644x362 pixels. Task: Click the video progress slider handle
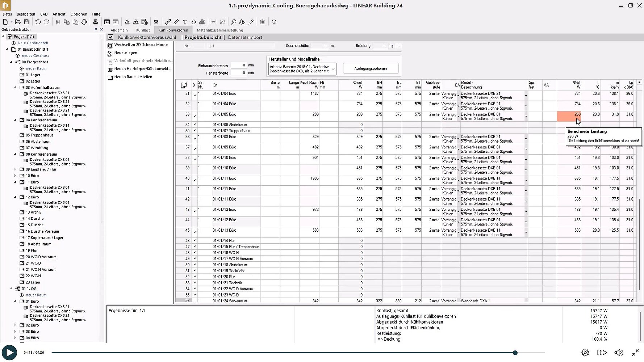point(515,353)
